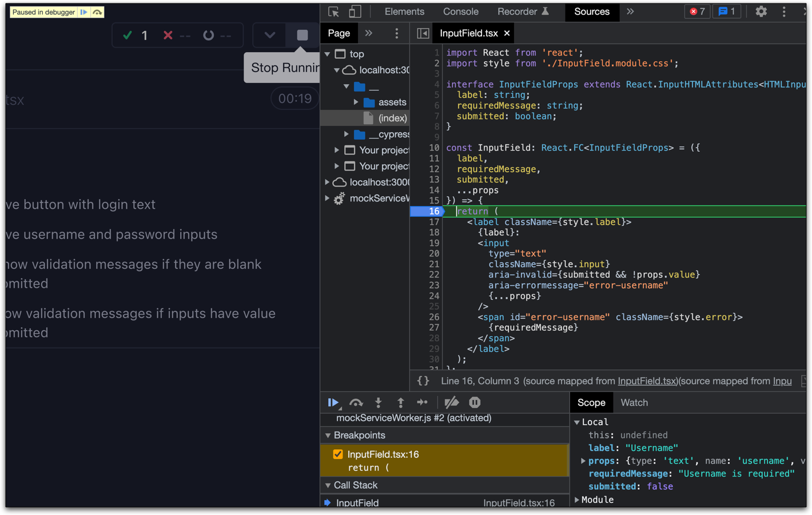Open the badge showing 7 errors
This screenshot has width=812, height=515.
pos(696,11)
